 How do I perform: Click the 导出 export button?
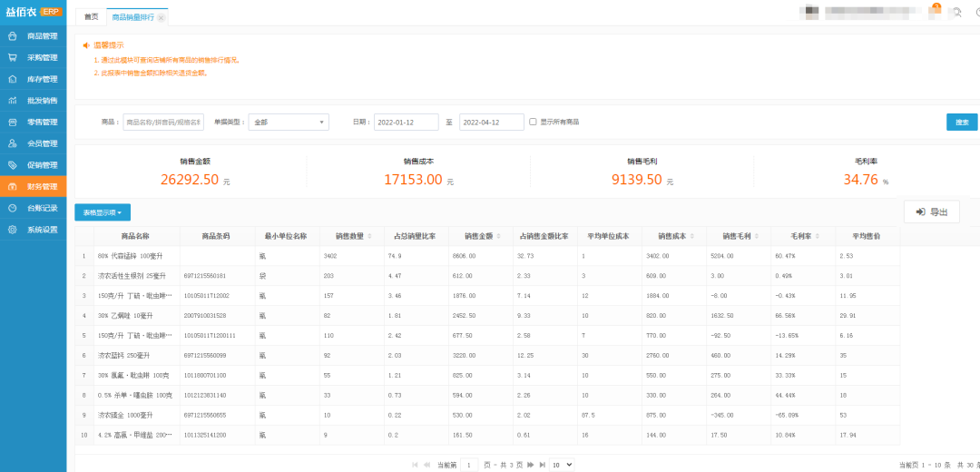point(931,212)
